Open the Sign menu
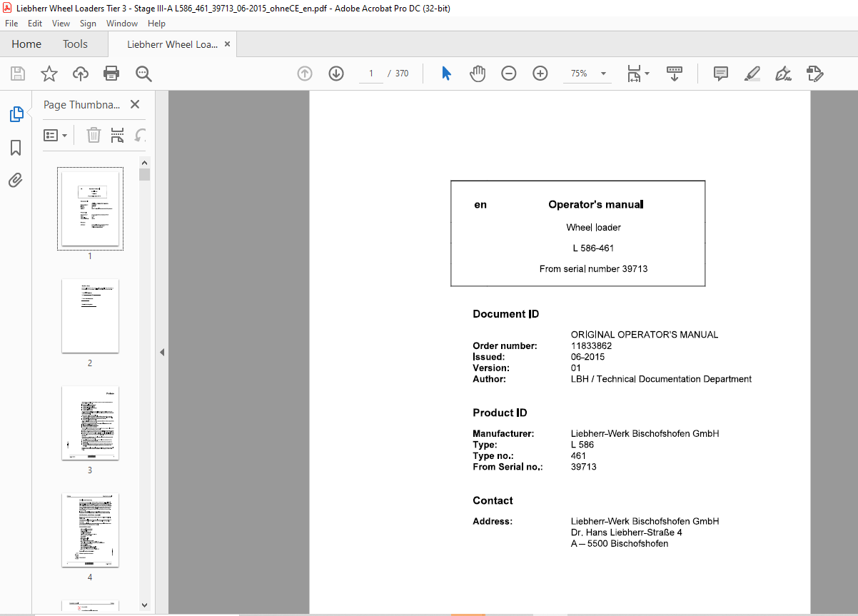858x616 pixels. pos(88,24)
